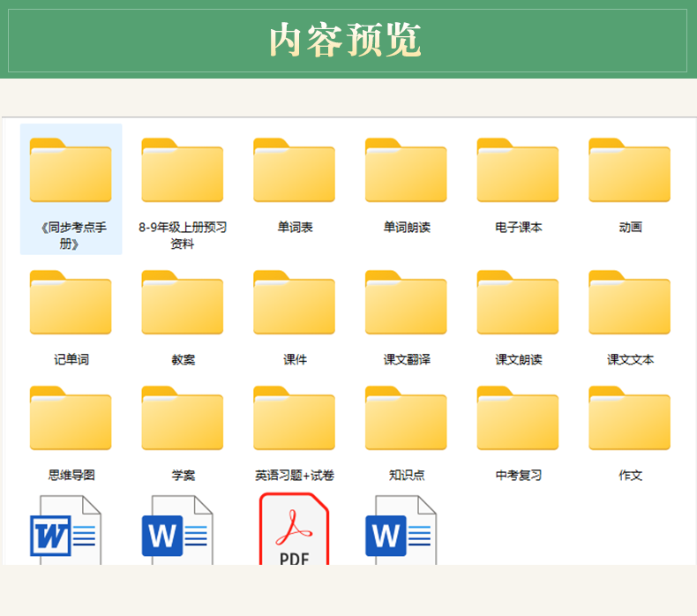
Task: Select the label text 课文翻译
Action: [x=407, y=359]
